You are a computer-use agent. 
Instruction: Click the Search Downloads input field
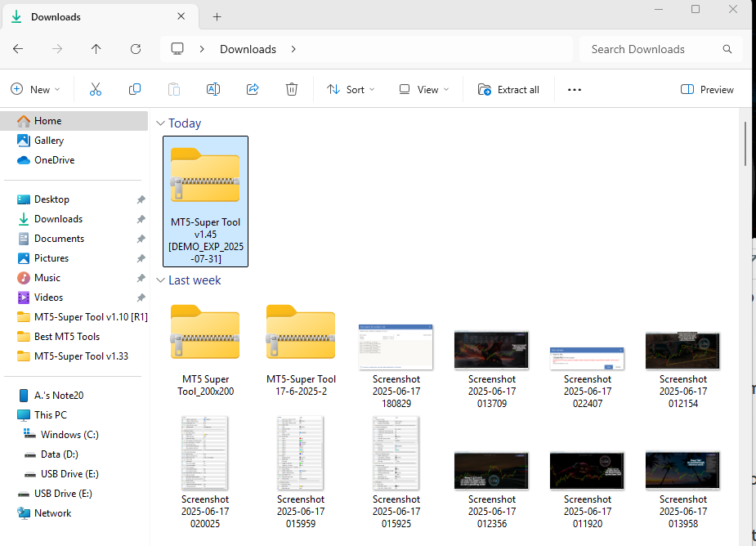[x=661, y=49]
